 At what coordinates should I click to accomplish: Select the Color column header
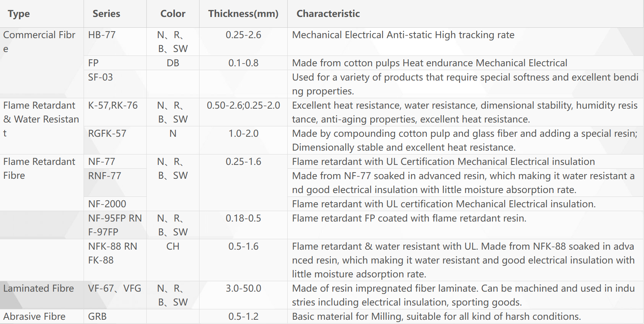point(173,14)
